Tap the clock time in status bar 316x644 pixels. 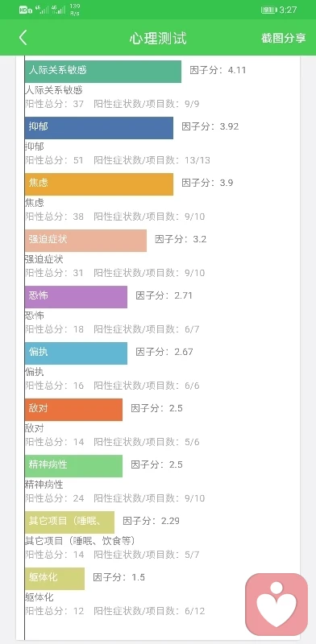[x=288, y=10]
